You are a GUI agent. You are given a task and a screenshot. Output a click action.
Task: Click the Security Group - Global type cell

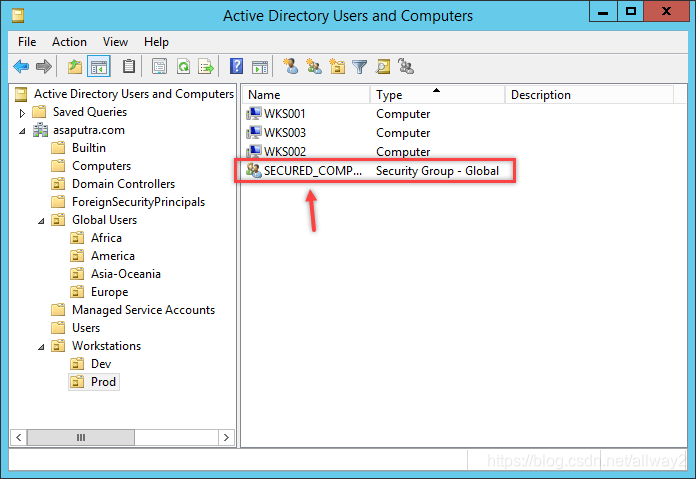pyautogui.click(x=437, y=171)
